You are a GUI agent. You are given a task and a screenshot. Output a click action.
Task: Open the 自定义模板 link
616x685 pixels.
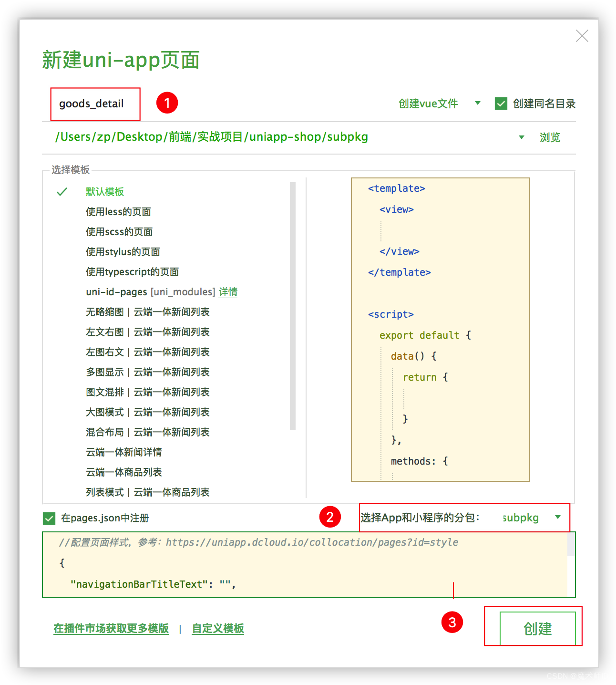[218, 629]
